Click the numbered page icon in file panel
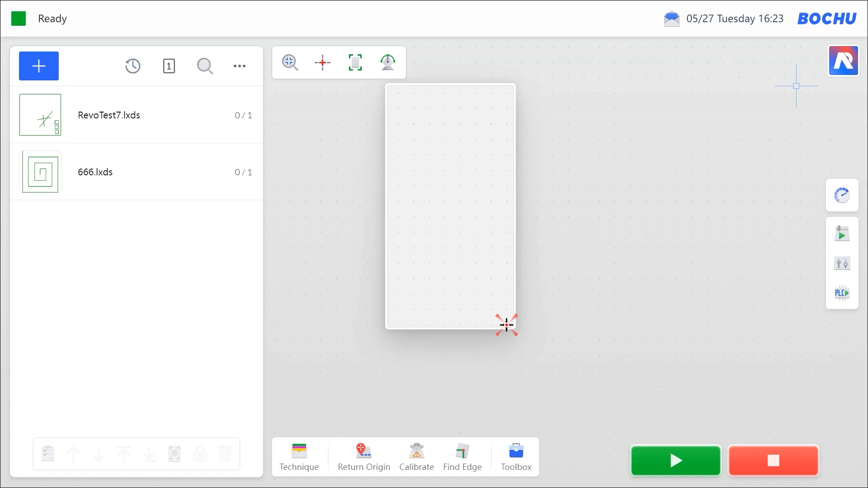The image size is (868, 488). coord(169,66)
